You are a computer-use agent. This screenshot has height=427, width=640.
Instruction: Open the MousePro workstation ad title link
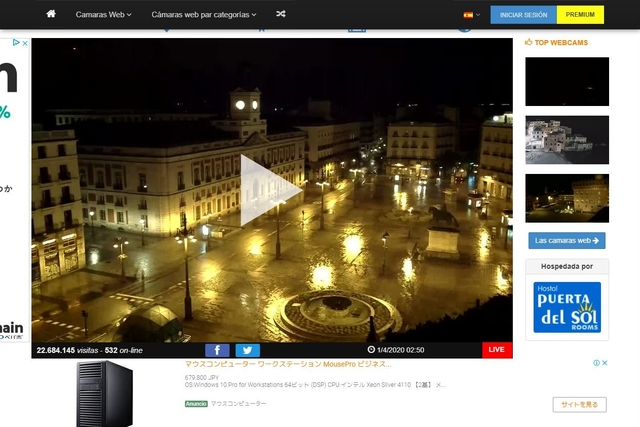tap(288, 364)
